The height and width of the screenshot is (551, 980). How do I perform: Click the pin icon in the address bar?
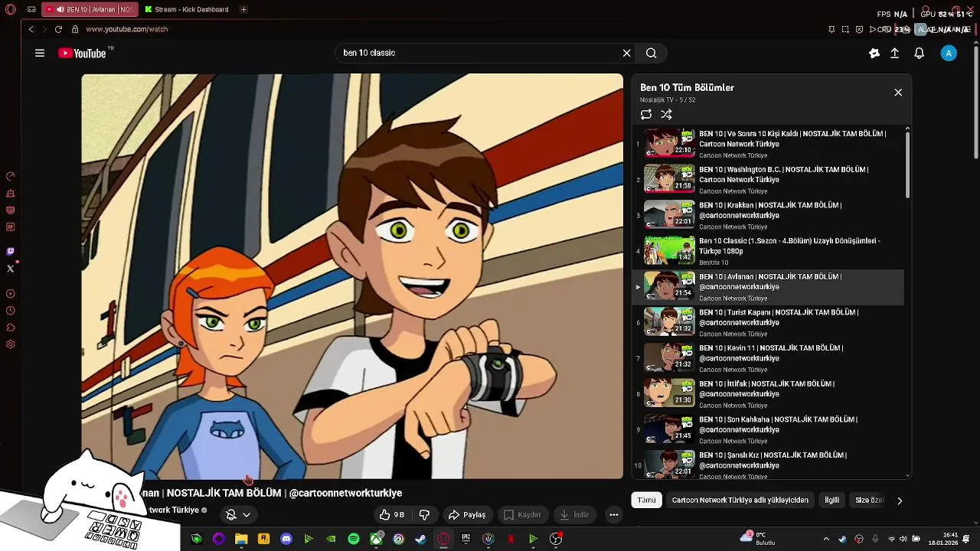(831, 29)
